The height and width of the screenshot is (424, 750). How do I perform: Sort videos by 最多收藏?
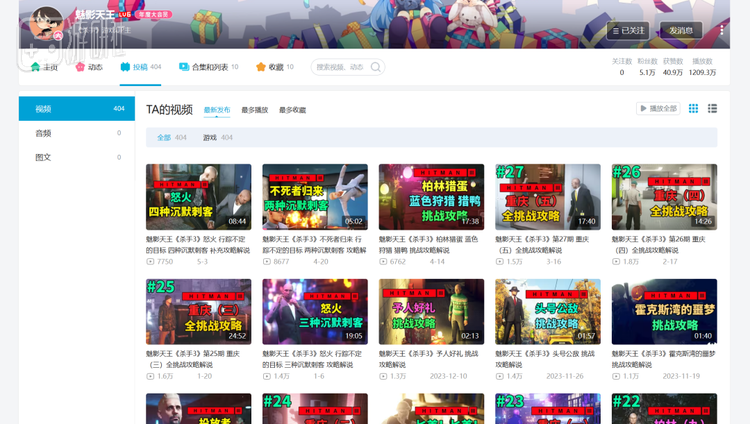tap(292, 110)
